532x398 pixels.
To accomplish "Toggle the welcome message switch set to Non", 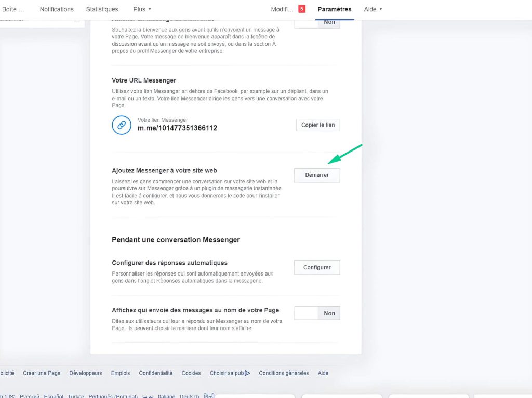I will [317, 22].
